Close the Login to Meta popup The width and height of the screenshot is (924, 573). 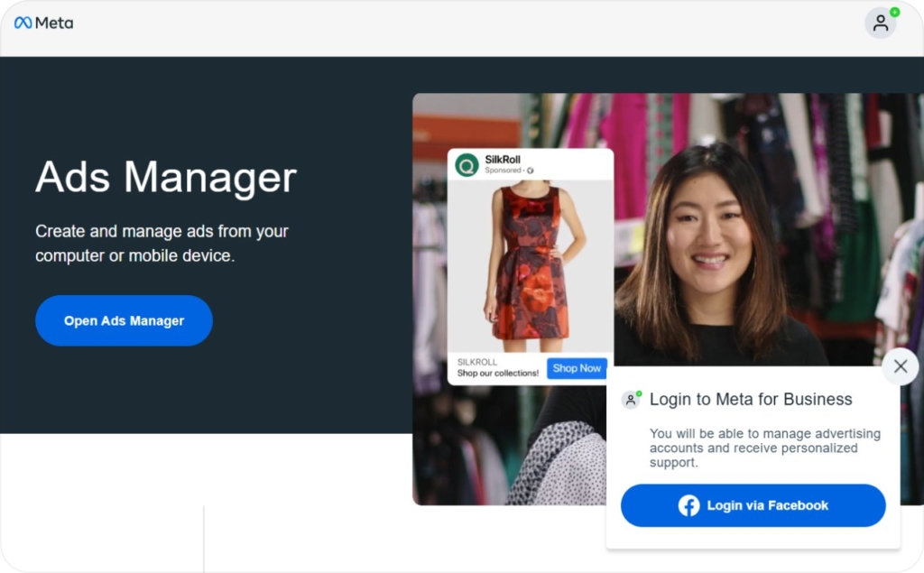click(900, 366)
